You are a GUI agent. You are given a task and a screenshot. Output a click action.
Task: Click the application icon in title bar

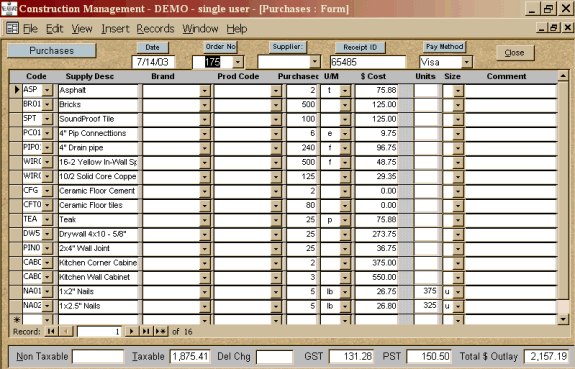(9, 8)
